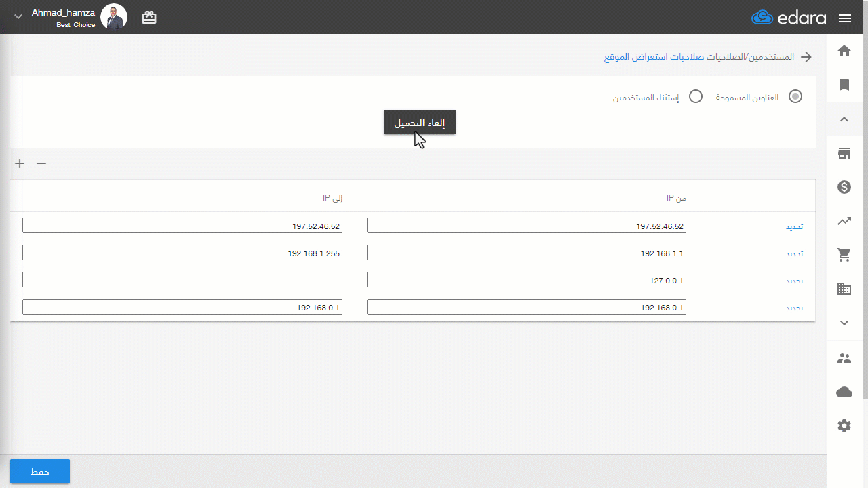
Task: Click the إلى IP column header
Action: click(x=332, y=198)
